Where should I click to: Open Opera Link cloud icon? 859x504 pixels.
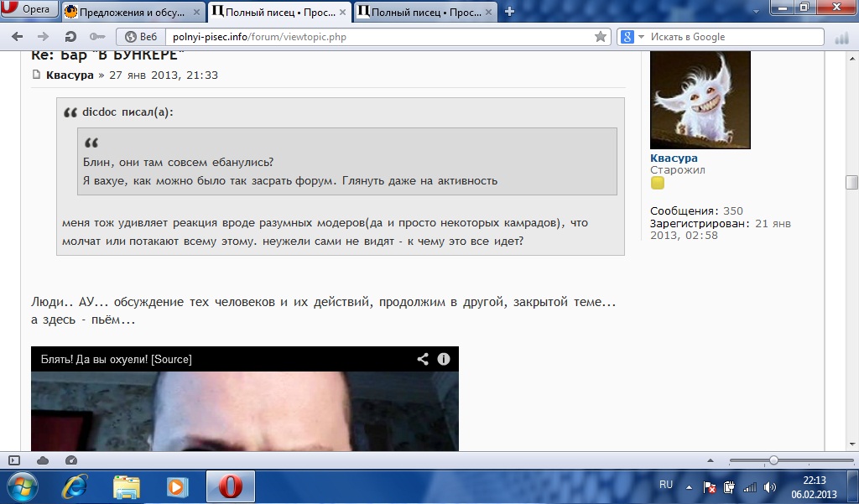[x=43, y=460]
